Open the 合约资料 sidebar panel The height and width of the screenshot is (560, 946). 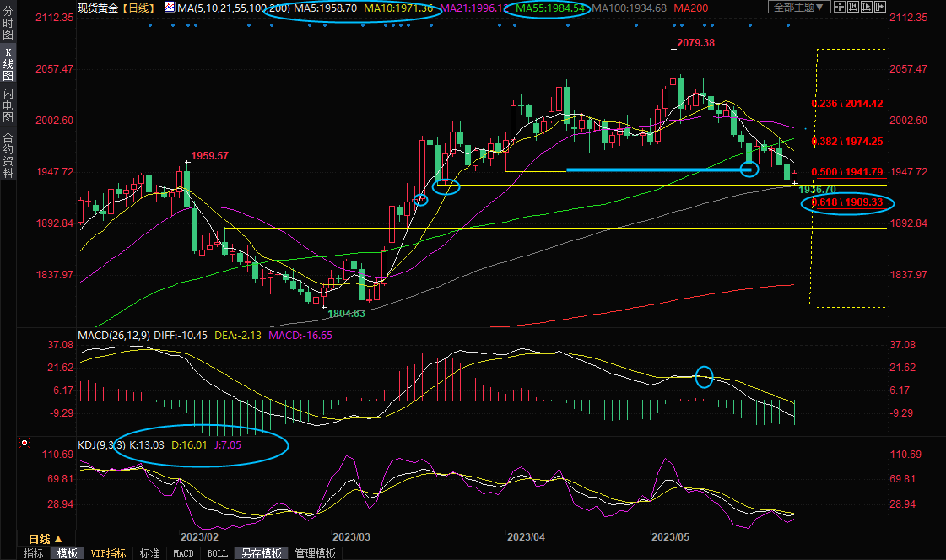pyautogui.click(x=8, y=155)
